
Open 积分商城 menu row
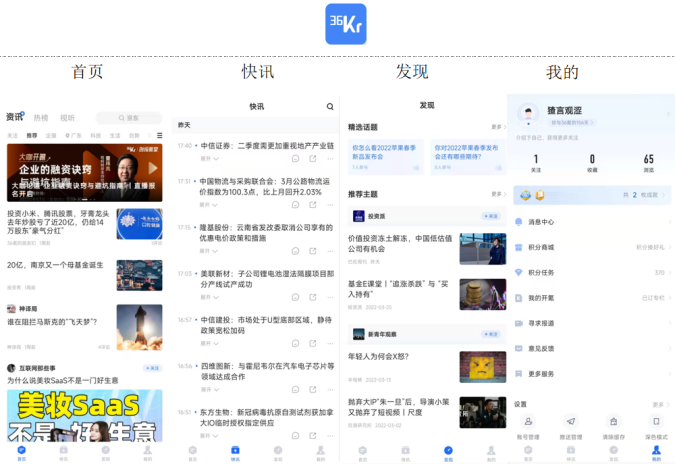click(592, 247)
